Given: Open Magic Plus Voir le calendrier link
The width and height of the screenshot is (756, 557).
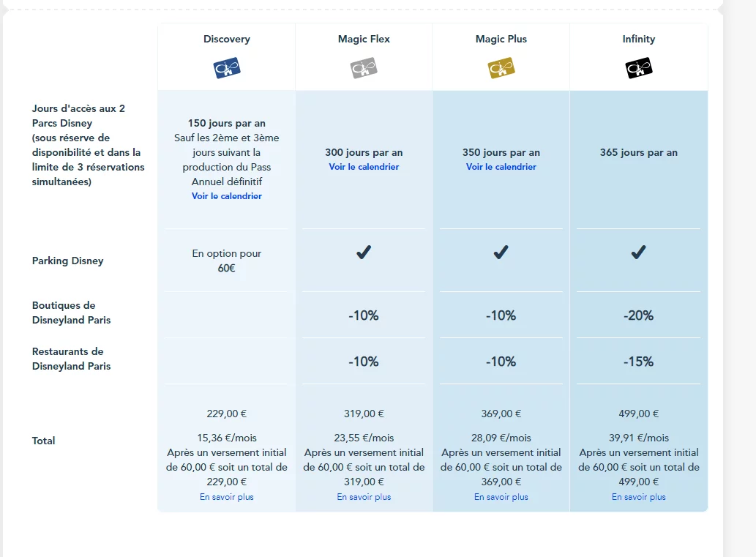Looking at the screenshot, I should click(x=501, y=167).
